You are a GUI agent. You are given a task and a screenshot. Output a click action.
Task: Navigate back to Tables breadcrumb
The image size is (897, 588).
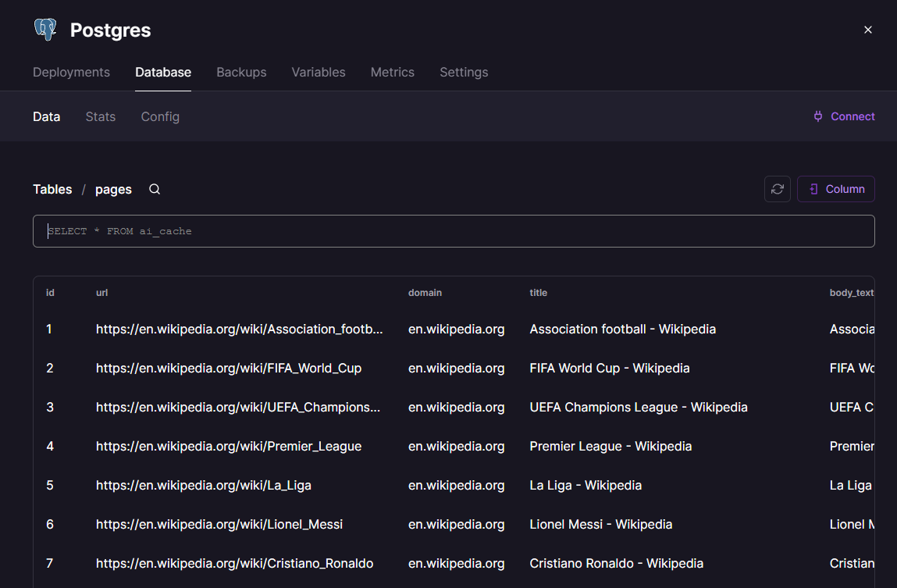click(x=52, y=189)
